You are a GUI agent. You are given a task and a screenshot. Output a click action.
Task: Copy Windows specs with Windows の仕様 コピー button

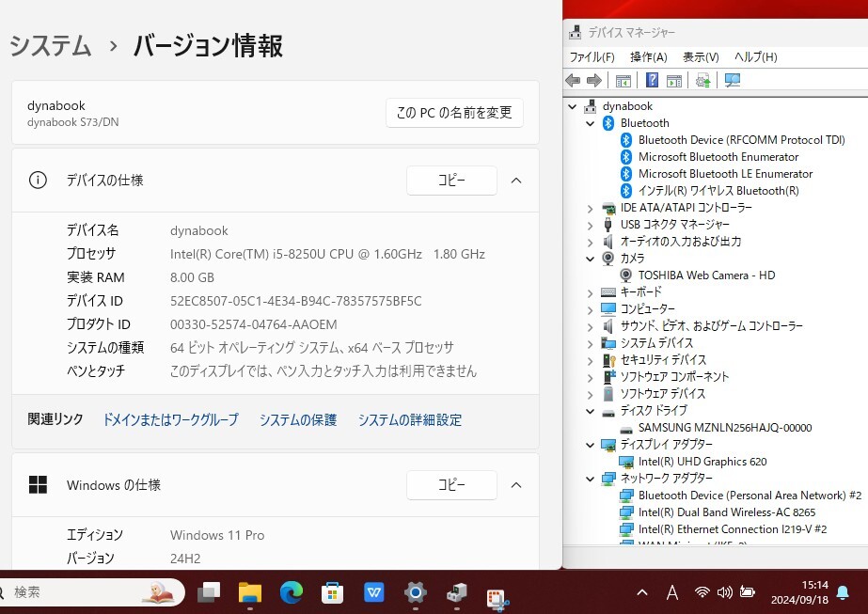click(451, 485)
